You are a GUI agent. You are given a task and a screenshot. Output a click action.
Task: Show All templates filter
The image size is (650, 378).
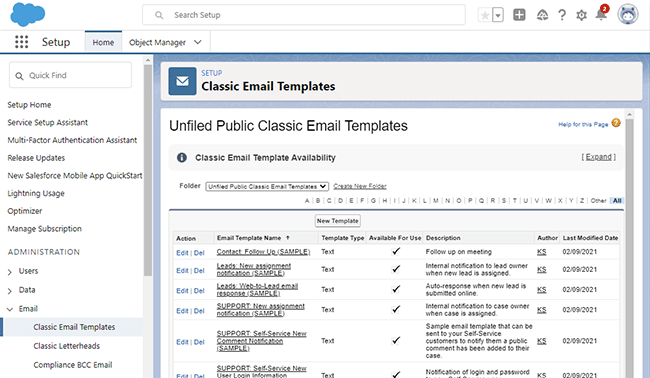pyautogui.click(x=617, y=201)
